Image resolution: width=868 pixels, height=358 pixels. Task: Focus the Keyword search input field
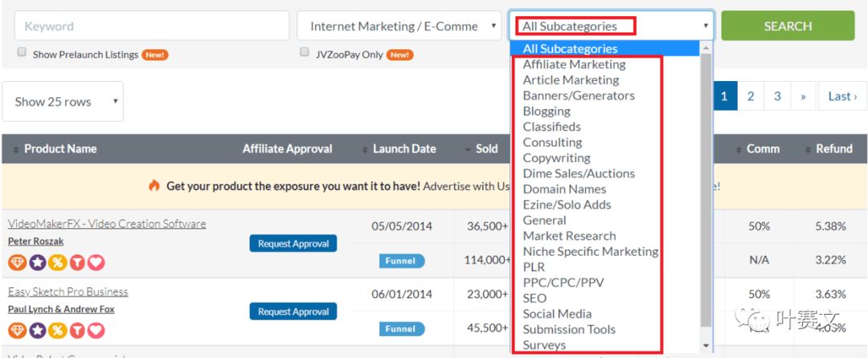click(x=152, y=26)
